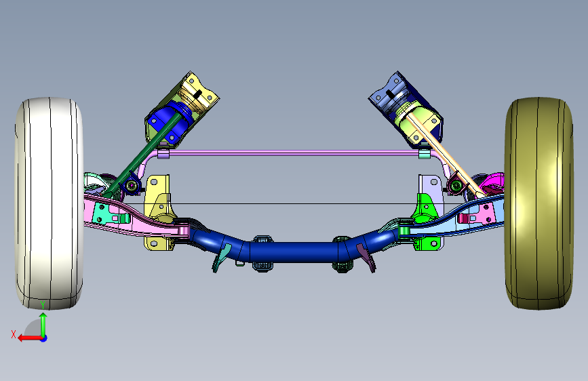This screenshot has width=588, height=381.
Task: Select the blue left upper strut mount
Action: coord(164,122)
